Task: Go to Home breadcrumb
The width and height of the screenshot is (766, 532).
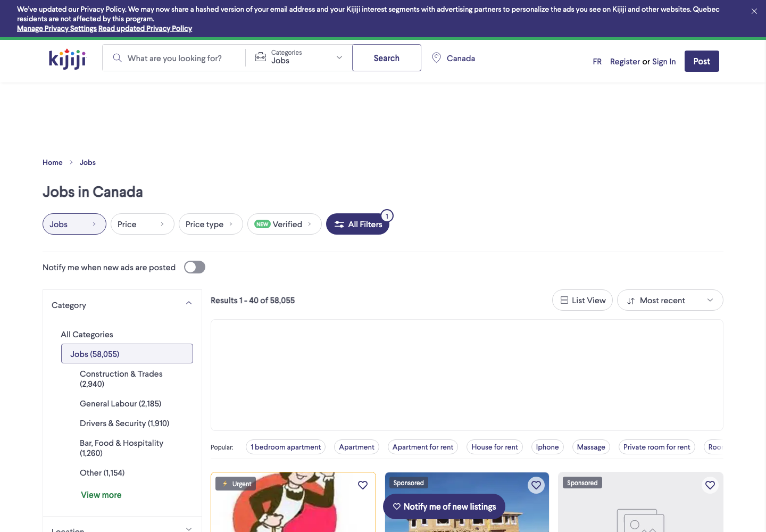Action: (53, 162)
